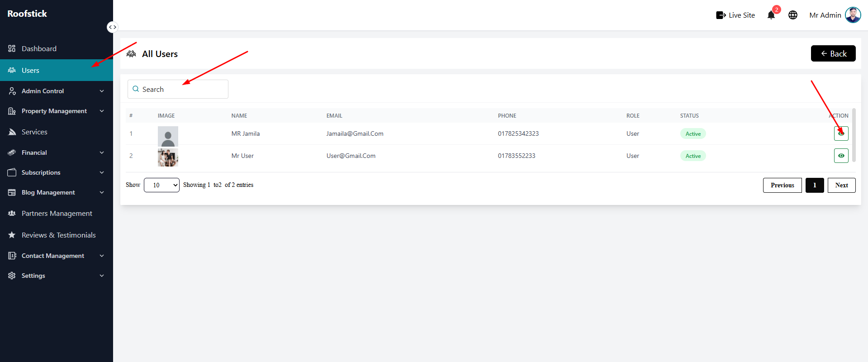Click the Reviews & Testimonials star icon

pos(12,235)
